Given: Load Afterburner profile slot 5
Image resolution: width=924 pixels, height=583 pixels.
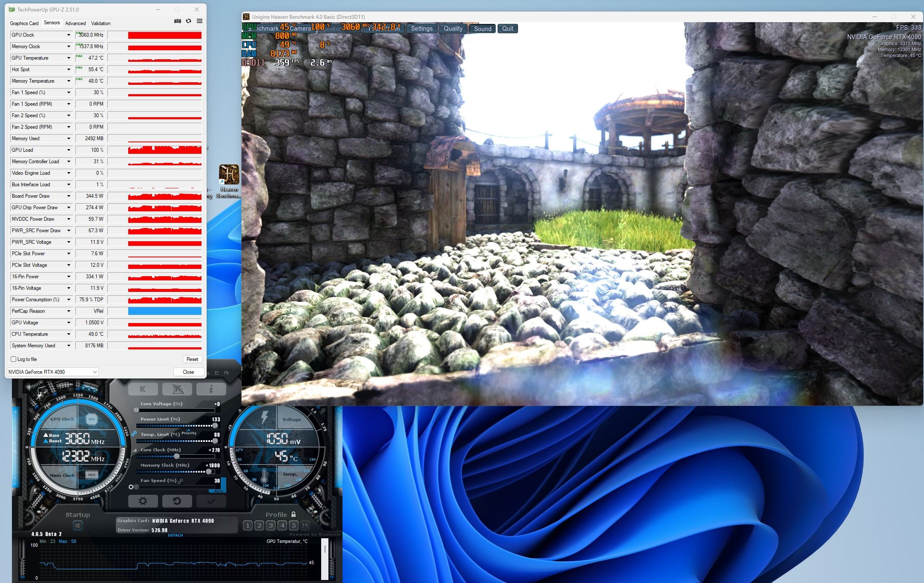Looking at the screenshot, I should (294, 525).
